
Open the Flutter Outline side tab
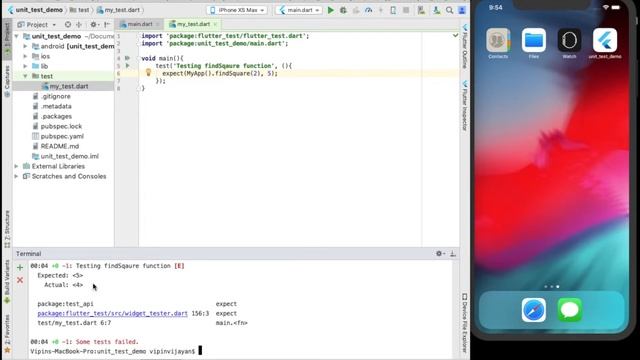[464, 46]
